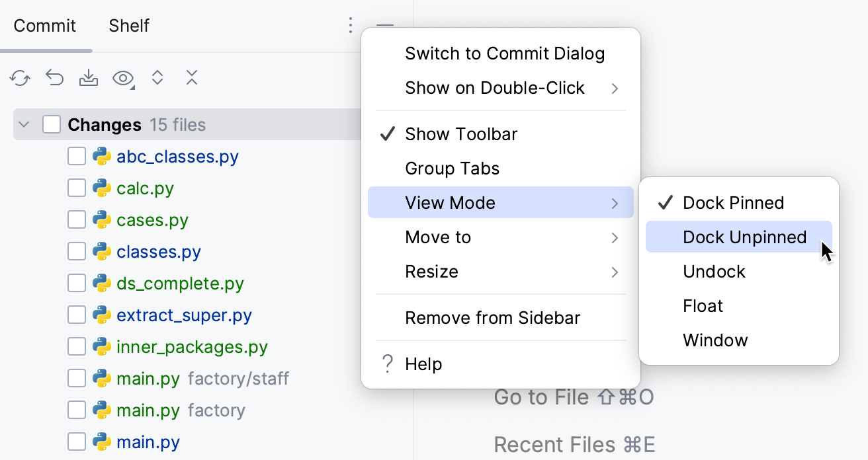Screen dimensions: 868x460
Task: Shelve changes silently via toolbar icon
Action: tap(89, 77)
